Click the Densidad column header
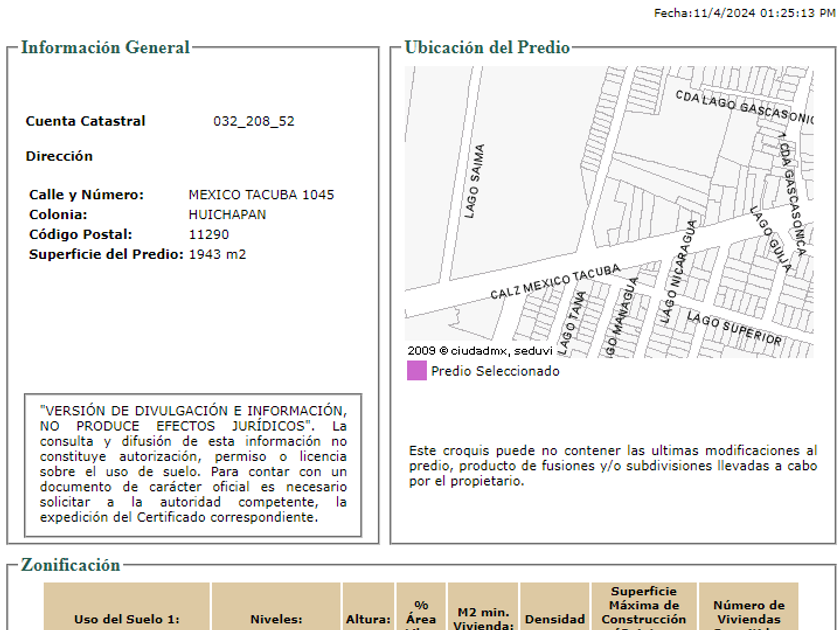 tap(555, 618)
